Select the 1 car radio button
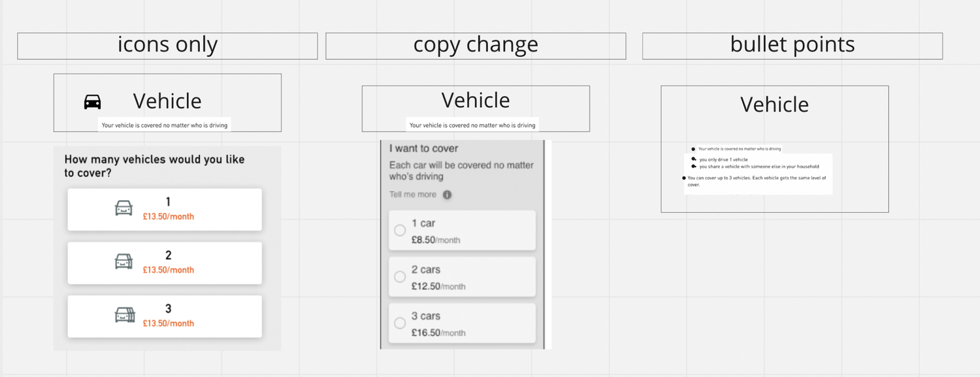Viewport: 980px width, 377px height. (x=400, y=231)
